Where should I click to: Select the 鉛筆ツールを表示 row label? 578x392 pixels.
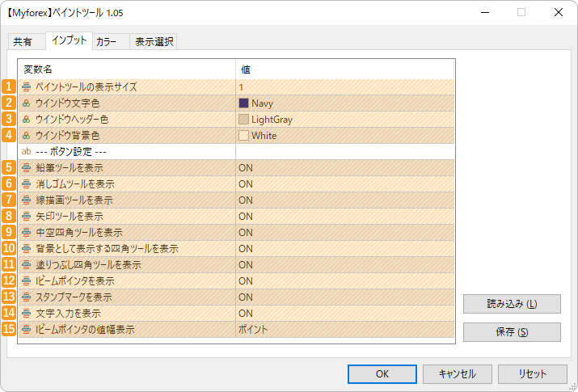point(70,167)
